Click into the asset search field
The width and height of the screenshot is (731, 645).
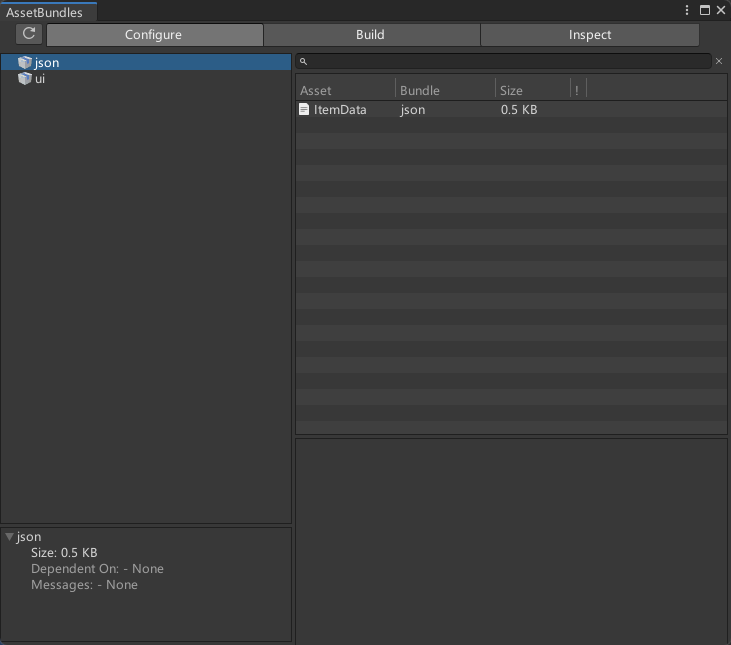(x=510, y=62)
